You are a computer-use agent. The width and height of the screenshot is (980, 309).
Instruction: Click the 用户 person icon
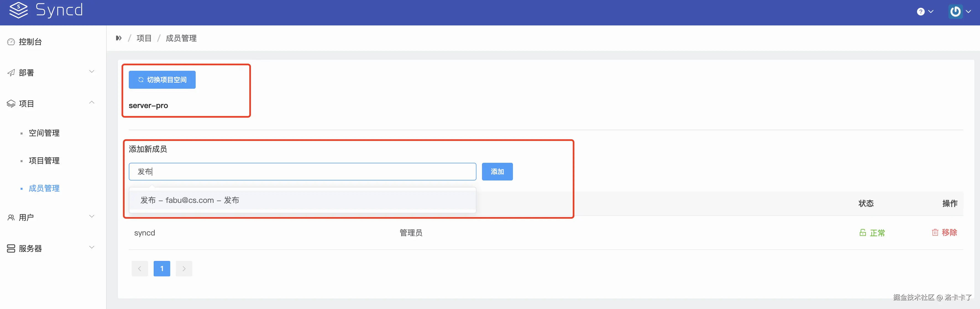[11, 218]
